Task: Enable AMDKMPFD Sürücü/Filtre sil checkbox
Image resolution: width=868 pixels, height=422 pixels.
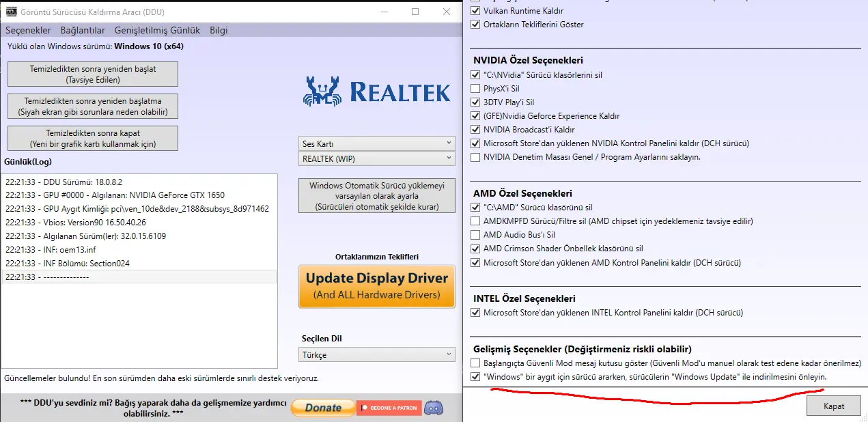Action: 476,221
